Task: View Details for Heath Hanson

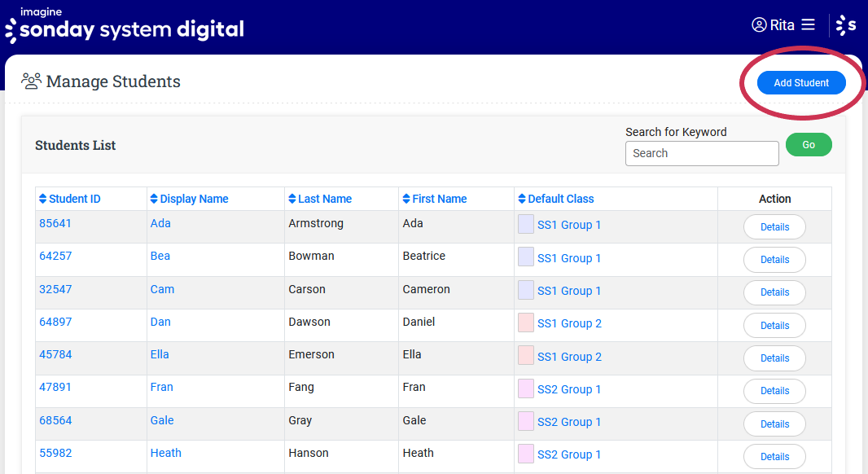Action: pyautogui.click(x=774, y=457)
